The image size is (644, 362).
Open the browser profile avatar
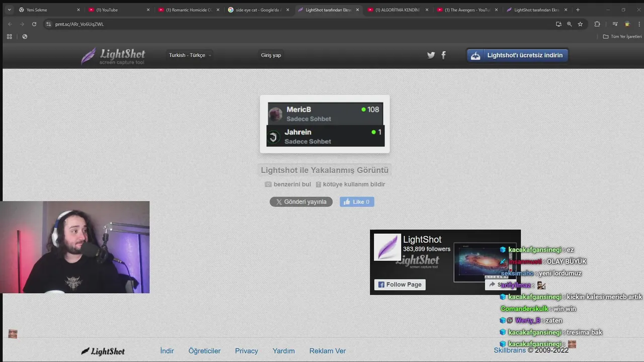[x=627, y=24]
